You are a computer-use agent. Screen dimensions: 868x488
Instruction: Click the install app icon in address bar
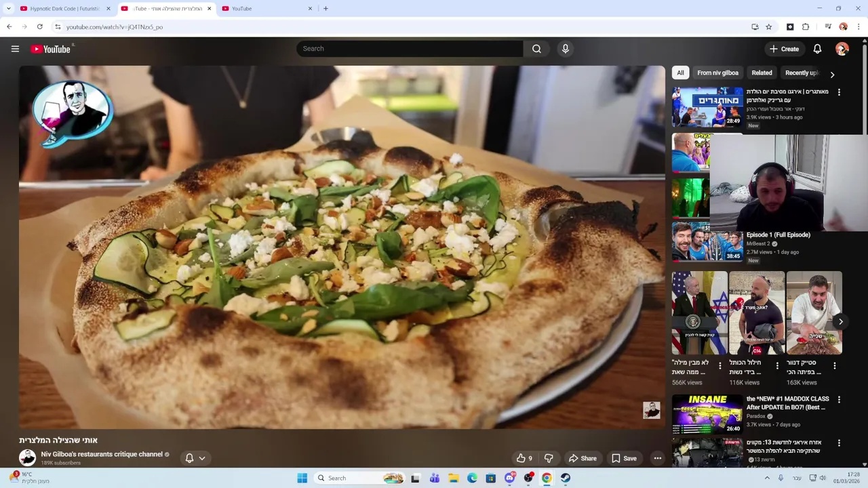[755, 27]
